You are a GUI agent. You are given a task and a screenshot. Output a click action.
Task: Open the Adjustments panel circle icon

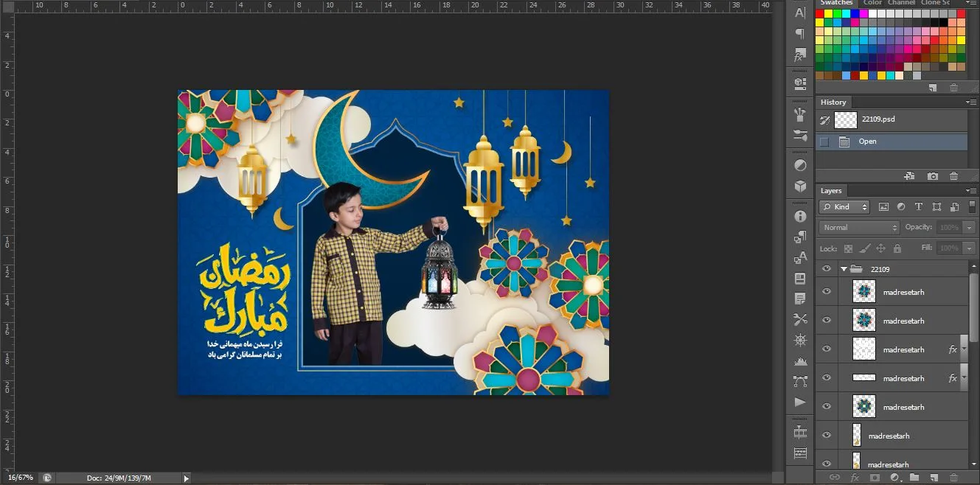(800, 165)
